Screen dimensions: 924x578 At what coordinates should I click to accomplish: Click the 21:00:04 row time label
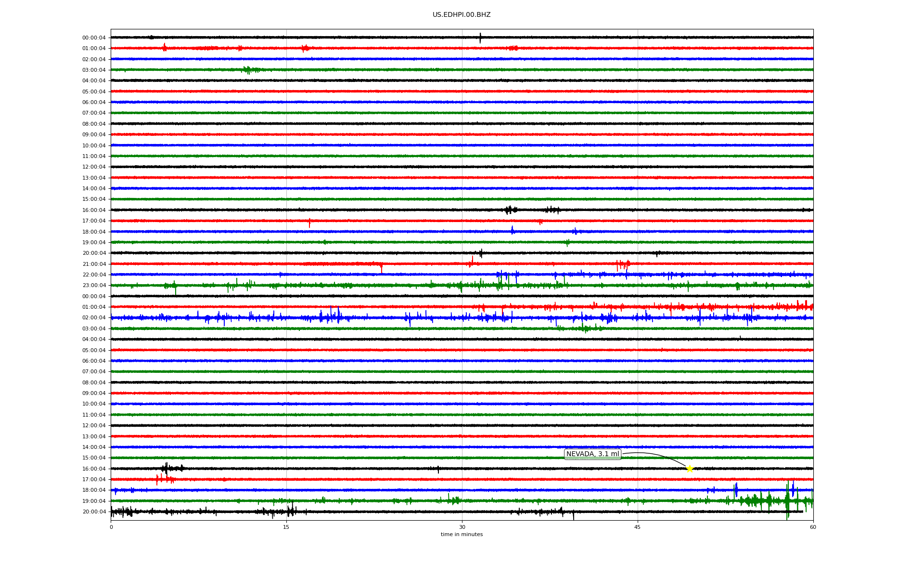94,264
